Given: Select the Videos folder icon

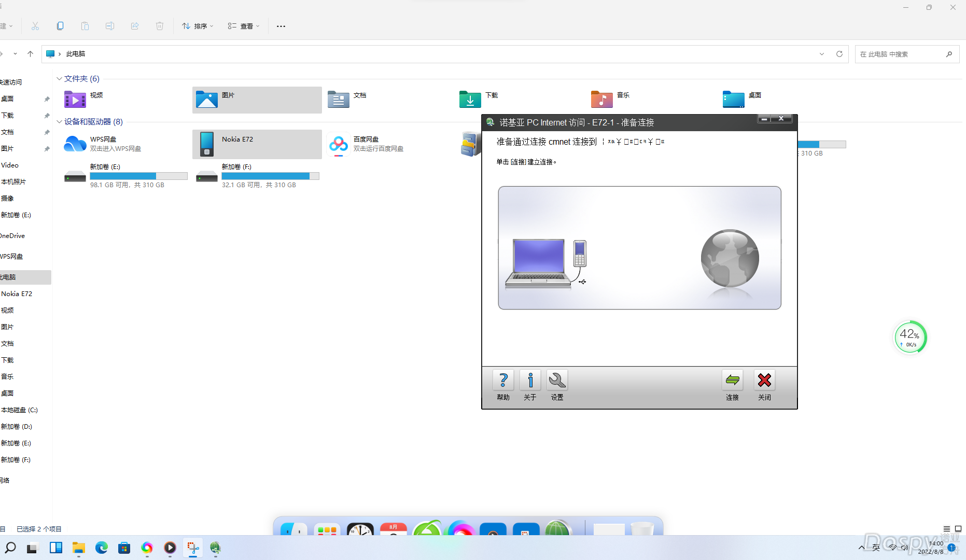Looking at the screenshot, I should pyautogui.click(x=75, y=99).
